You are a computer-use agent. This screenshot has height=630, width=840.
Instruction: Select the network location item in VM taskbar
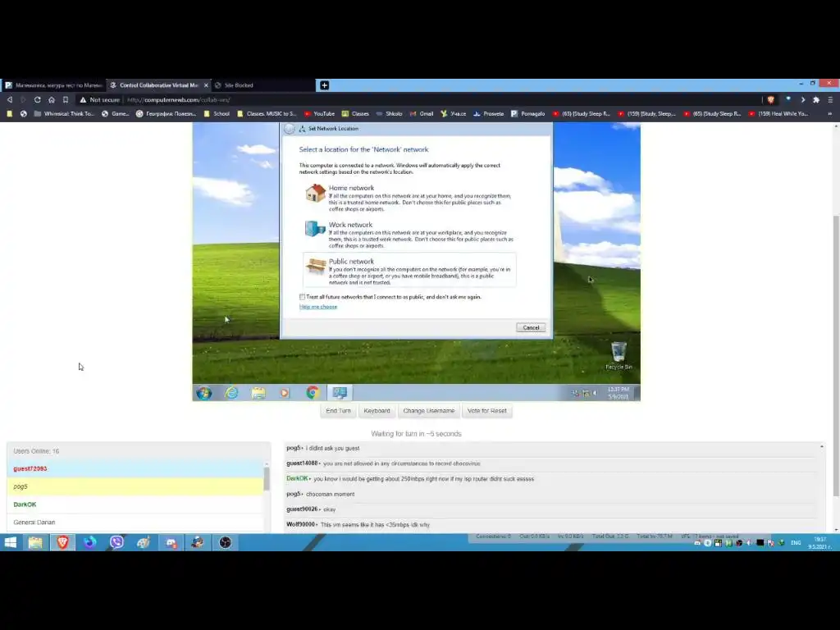pyautogui.click(x=340, y=393)
